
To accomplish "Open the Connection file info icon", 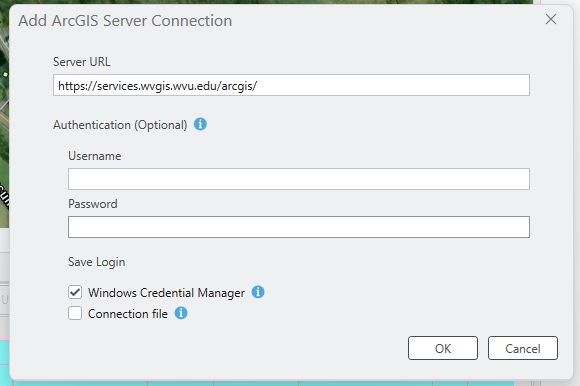I will click(x=181, y=313).
